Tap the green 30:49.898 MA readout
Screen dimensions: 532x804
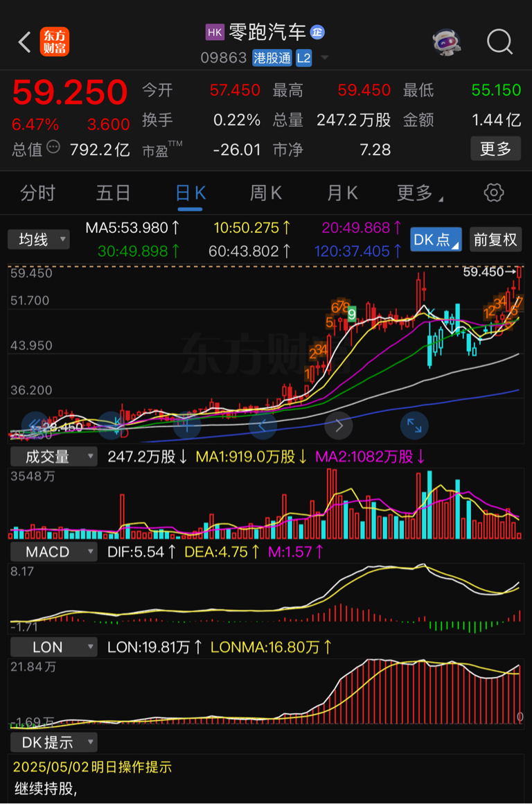click(x=139, y=251)
